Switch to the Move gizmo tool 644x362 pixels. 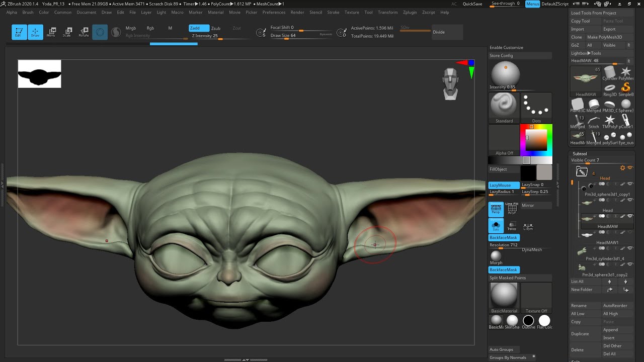coord(51,32)
